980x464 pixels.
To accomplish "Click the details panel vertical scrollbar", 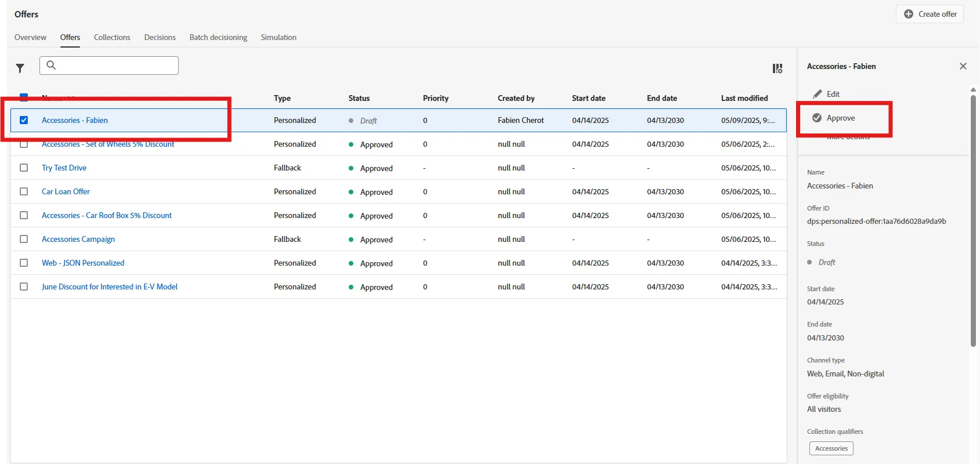I will (973, 220).
